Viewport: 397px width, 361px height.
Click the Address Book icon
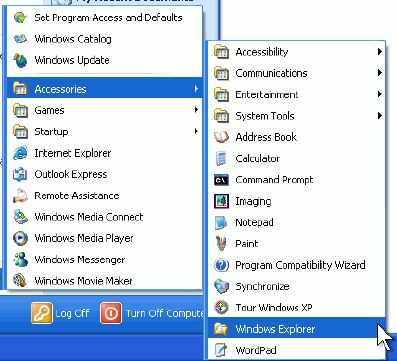coord(221,137)
